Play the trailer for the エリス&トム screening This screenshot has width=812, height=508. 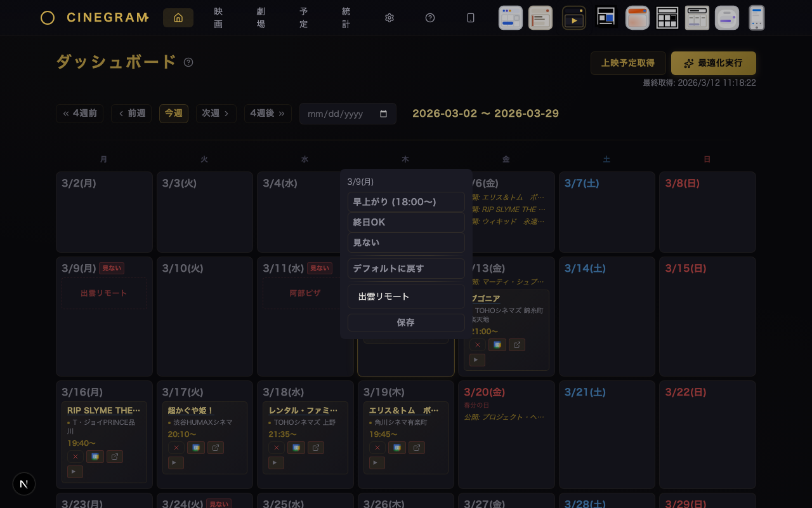point(377,463)
